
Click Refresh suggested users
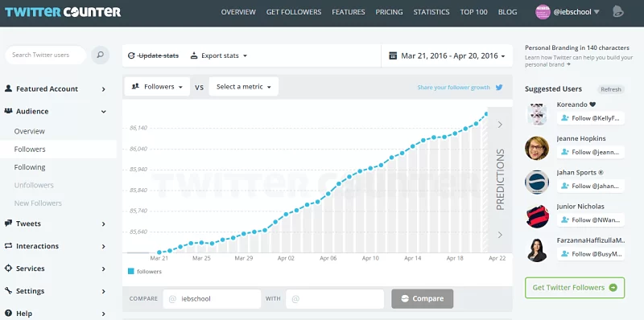coord(611,89)
